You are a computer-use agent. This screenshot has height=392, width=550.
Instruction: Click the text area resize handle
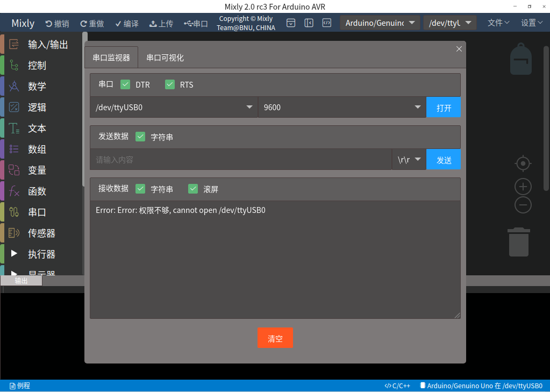click(457, 316)
